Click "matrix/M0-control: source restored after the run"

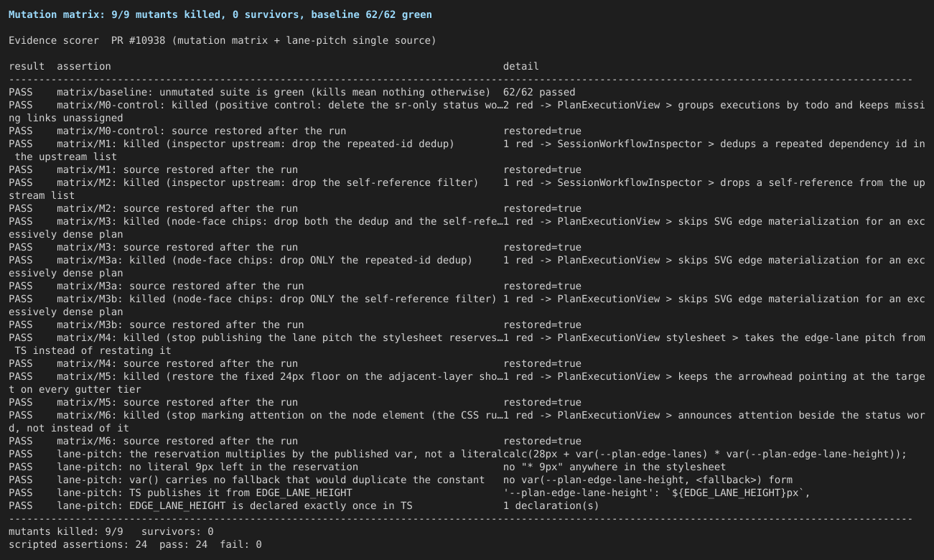tap(201, 131)
